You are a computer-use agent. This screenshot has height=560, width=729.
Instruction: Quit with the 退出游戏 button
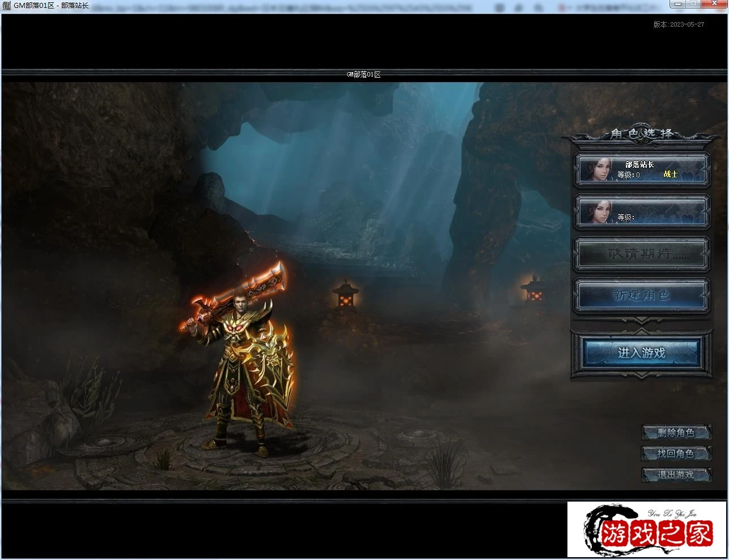(x=676, y=475)
